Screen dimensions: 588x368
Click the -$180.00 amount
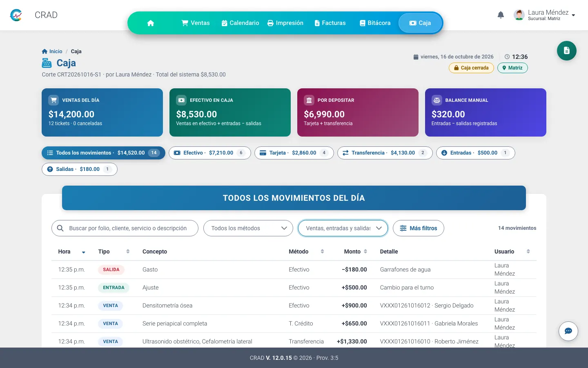(x=354, y=269)
